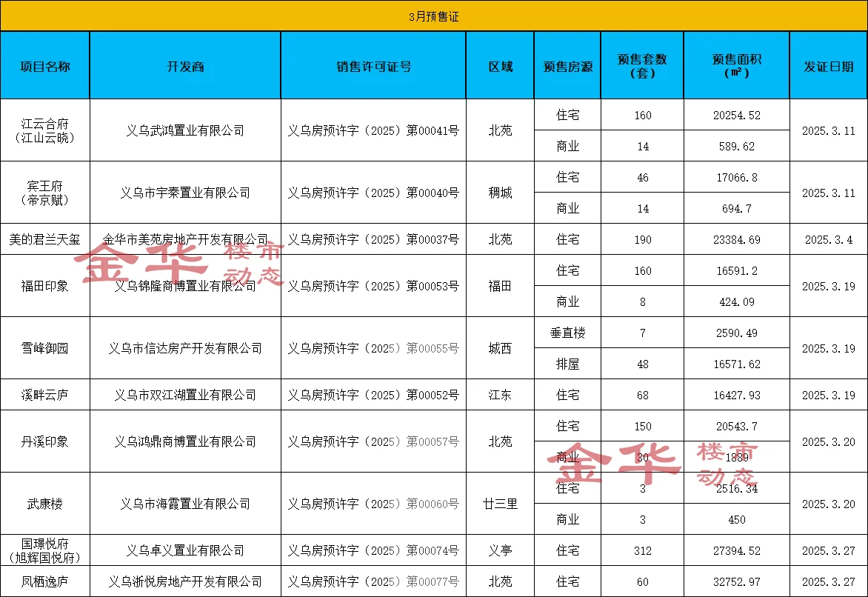The height and width of the screenshot is (597, 868).
Task: Click permit number 第00060号 cell
Action: point(374,504)
